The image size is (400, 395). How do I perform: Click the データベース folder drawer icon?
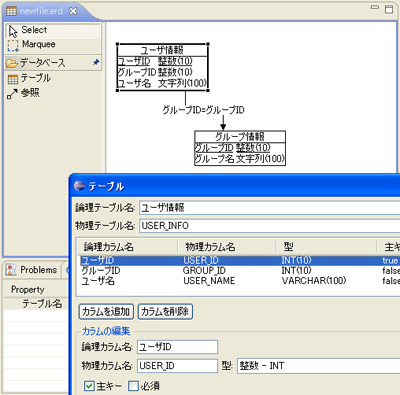tap(12, 63)
